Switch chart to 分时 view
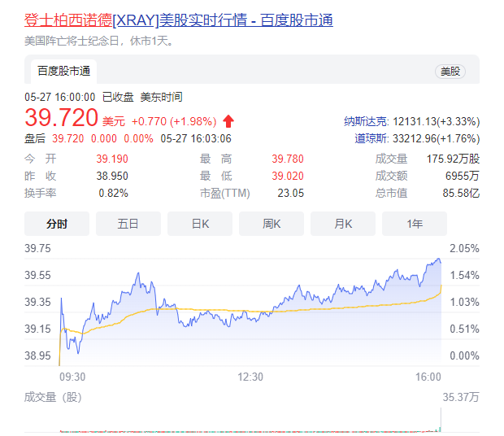The height and width of the screenshot is (436, 504). [x=57, y=224]
